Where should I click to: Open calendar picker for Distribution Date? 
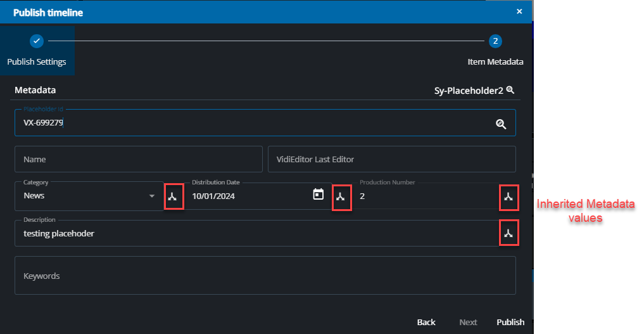point(319,195)
